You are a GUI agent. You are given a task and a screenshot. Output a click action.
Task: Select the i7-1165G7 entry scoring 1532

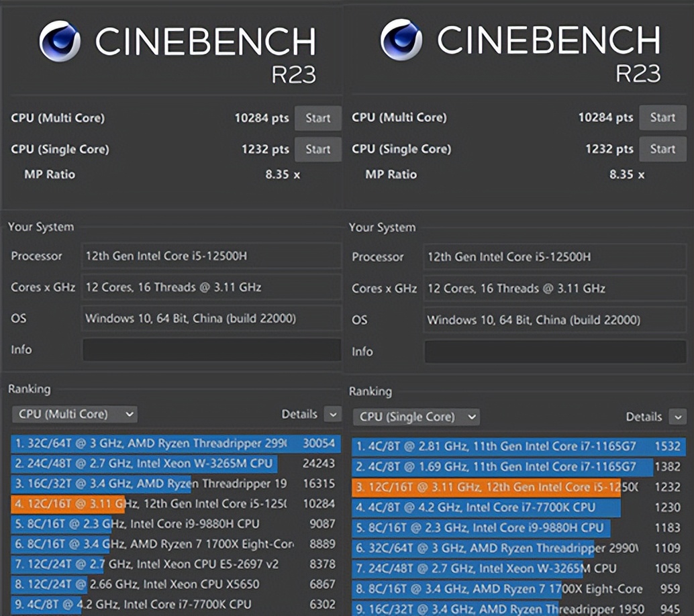coord(517,446)
